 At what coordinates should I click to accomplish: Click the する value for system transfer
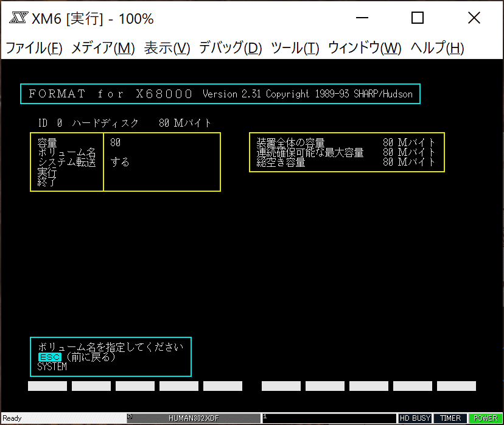pos(120,163)
